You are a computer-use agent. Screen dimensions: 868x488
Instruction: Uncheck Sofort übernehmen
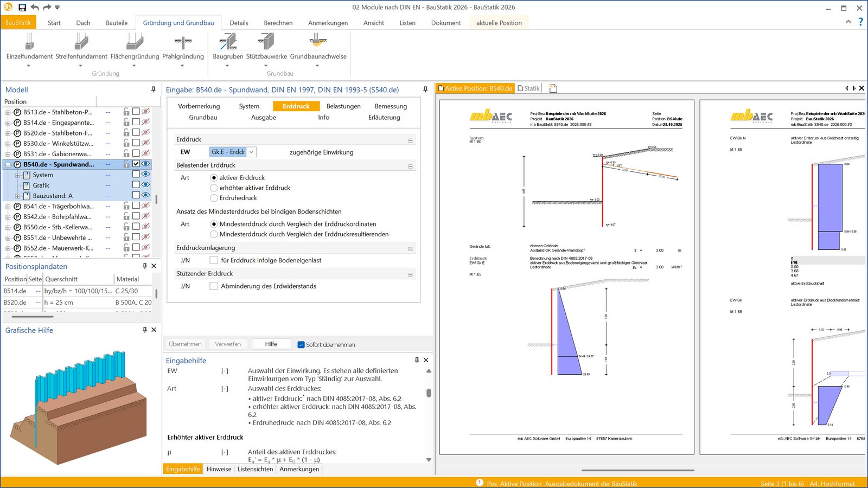(x=301, y=344)
